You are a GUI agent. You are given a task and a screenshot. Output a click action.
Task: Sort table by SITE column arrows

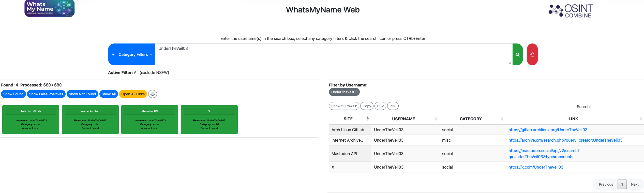coord(368,118)
